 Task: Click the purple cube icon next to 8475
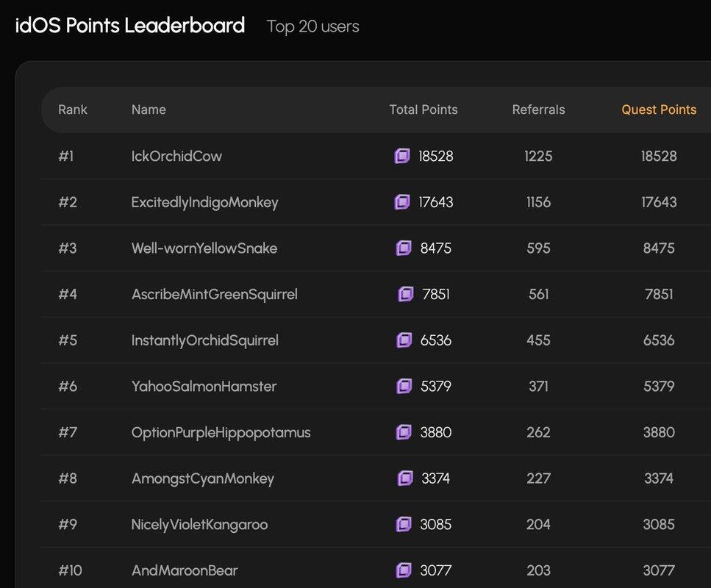[404, 248]
